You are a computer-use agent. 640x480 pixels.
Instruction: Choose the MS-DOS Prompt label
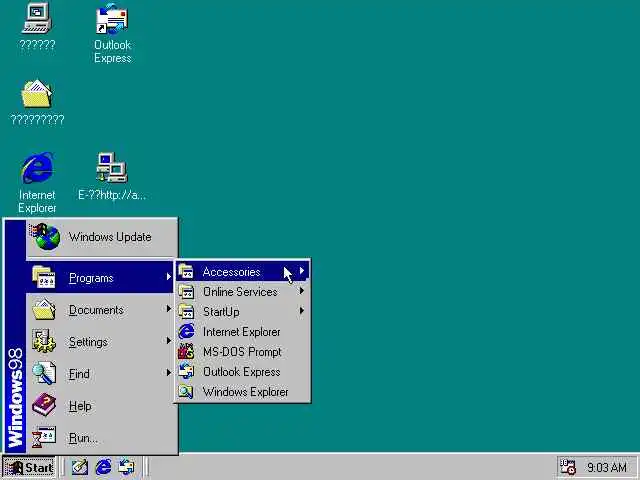point(242,352)
